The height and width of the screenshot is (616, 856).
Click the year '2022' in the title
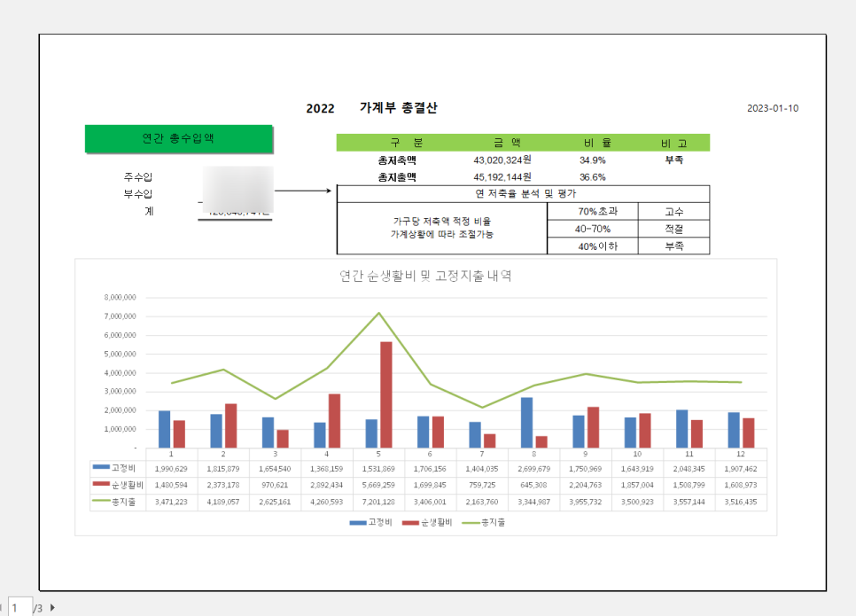point(320,108)
